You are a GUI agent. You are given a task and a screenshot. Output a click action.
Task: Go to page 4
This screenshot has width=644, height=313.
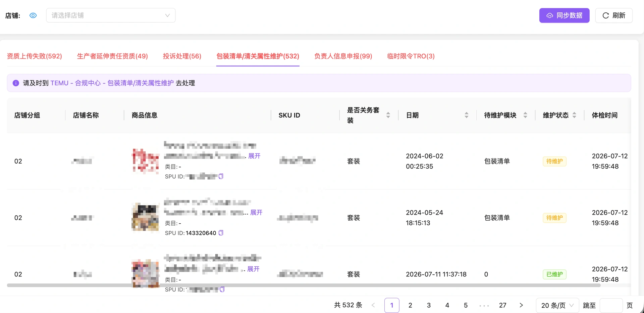click(x=447, y=305)
